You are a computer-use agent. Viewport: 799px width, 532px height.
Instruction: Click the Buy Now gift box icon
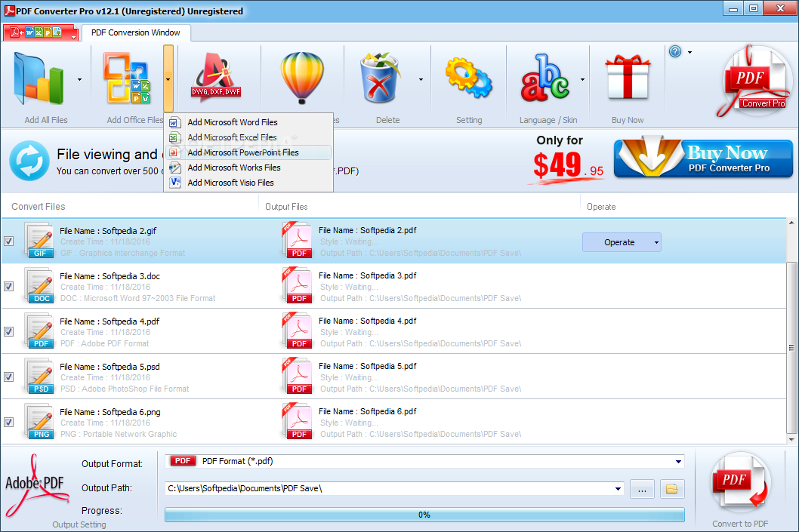(628, 78)
